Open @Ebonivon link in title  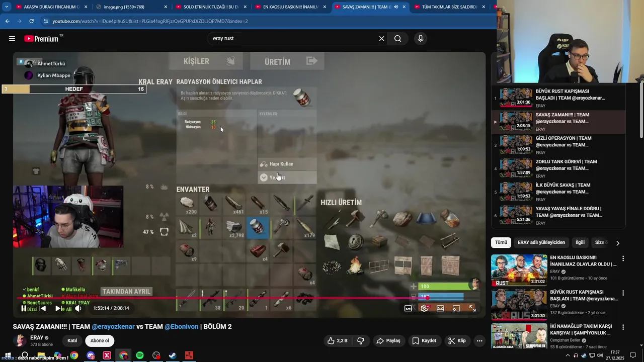(182, 326)
